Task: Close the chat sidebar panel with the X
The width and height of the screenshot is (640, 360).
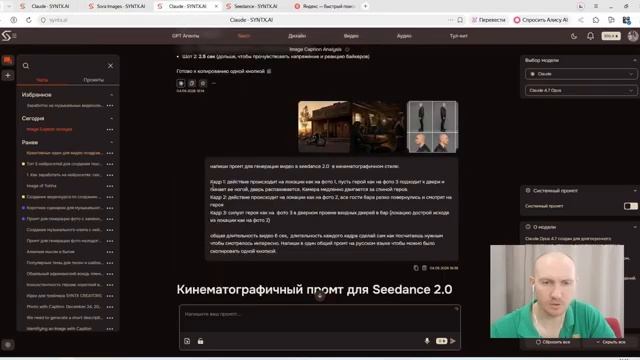Action: pos(110,66)
